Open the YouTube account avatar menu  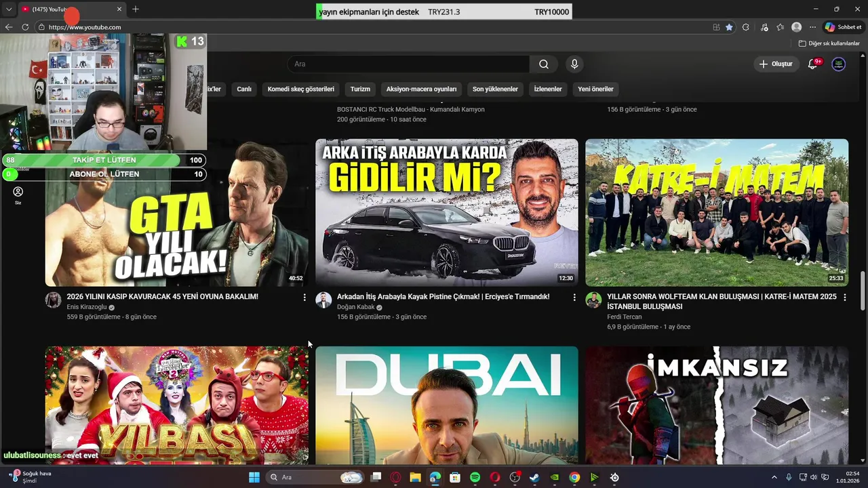pos(839,64)
